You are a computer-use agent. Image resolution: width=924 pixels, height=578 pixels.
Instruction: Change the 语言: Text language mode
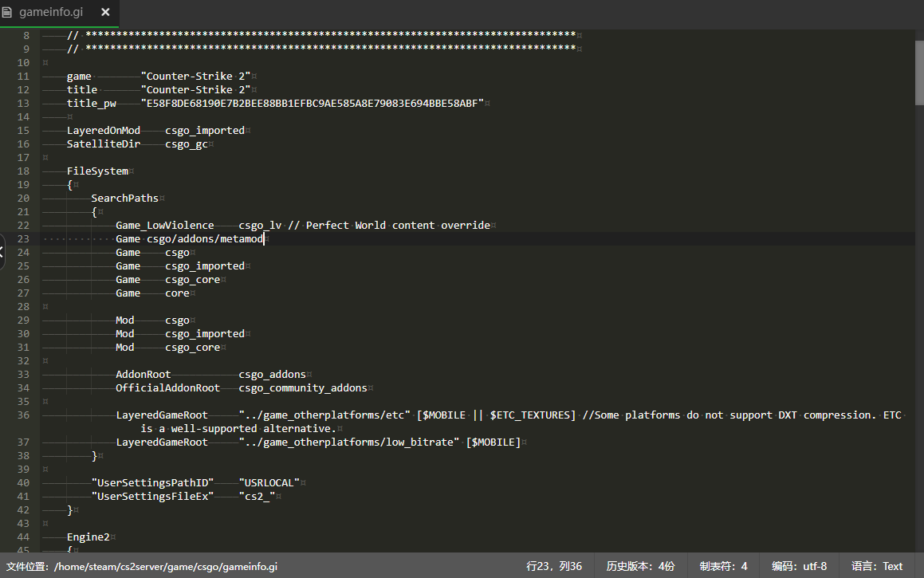tap(877, 566)
